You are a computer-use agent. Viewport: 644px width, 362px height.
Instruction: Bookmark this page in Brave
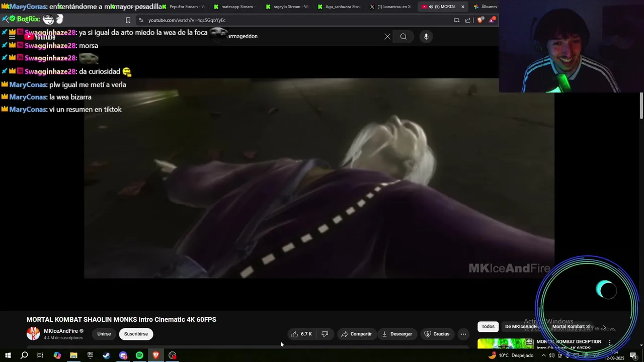[x=128, y=20]
